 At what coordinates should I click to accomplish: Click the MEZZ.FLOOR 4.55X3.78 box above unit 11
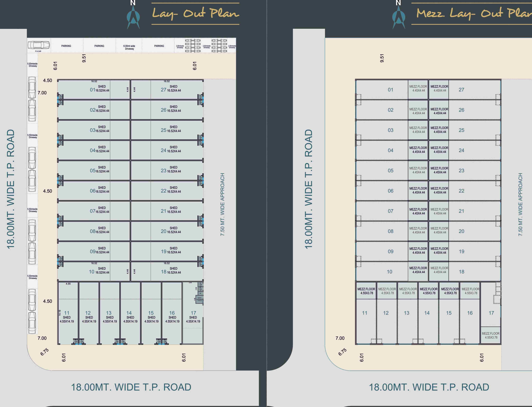(x=366, y=291)
